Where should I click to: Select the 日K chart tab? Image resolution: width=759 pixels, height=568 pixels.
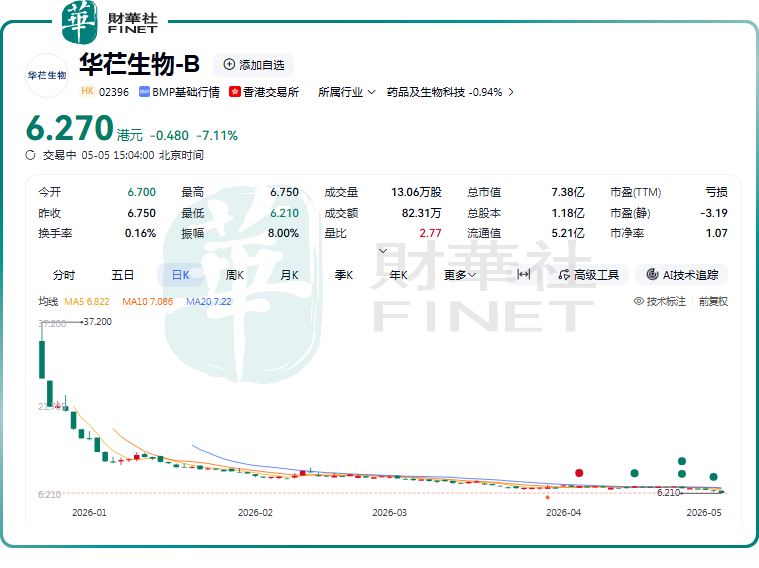pyautogui.click(x=181, y=275)
